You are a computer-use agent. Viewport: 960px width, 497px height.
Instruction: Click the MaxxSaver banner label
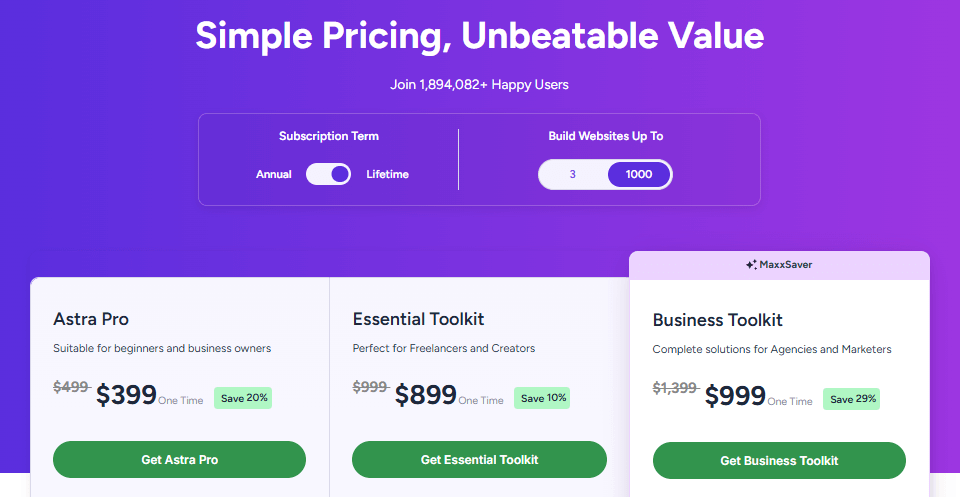[785, 265]
